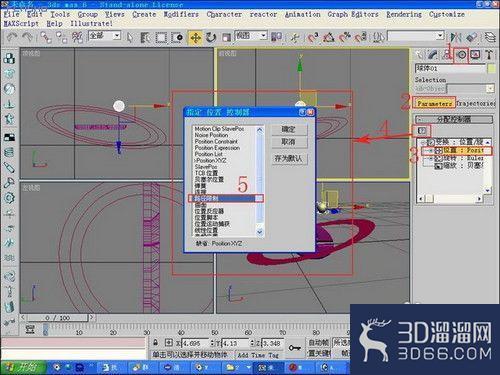The image size is (500, 375).
Task: Click the Windows 开始 Start button
Action: coord(23,367)
